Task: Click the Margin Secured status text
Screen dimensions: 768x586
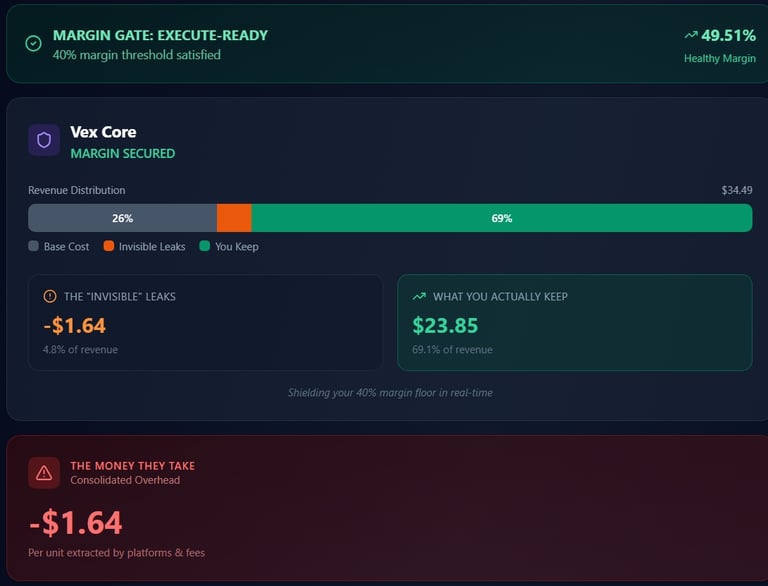Action: (122, 153)
